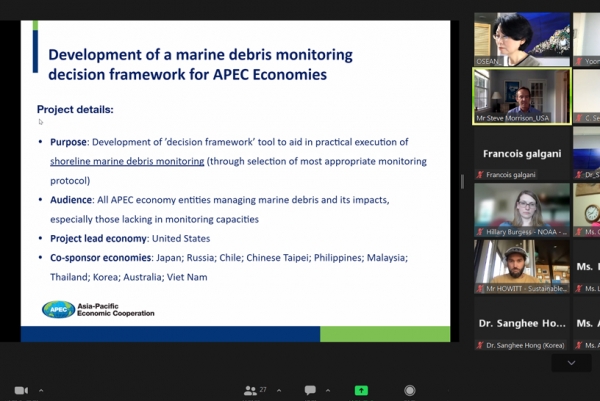Select Mr Steve Morrison_USA video tile
The width and height of the screenshot is (600, 401).
[x=522, y=96]
